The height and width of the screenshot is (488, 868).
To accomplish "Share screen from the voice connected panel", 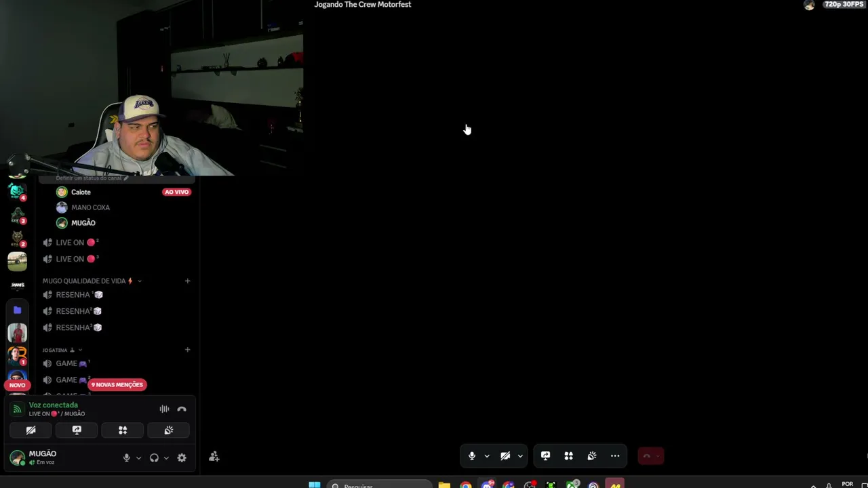I will (77, 430).
